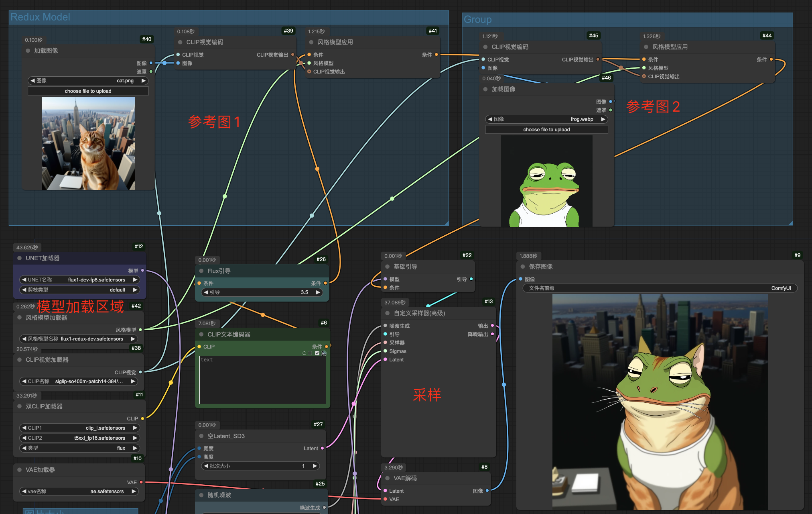
Task: Click the speaker mute icon on CLIP文本编码器 node
Action: (x=324, y=353)
